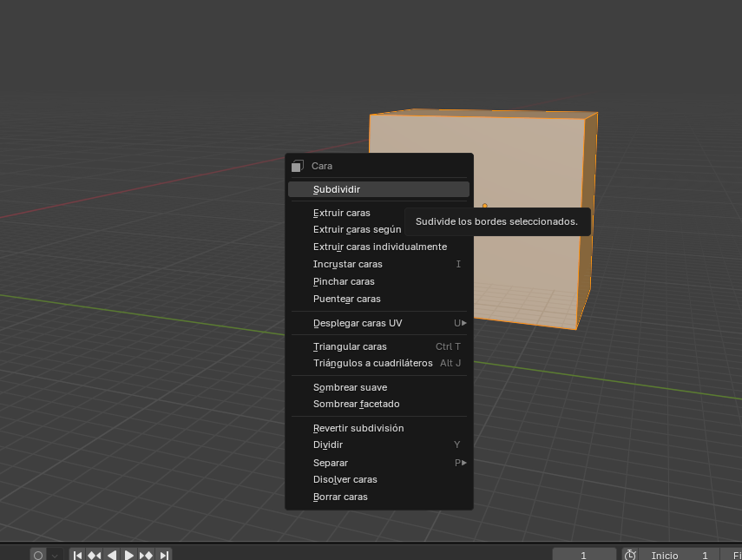The image size is (742, 560).
Task: Open the Desplegar caras UV submenu
Action: 357,322
